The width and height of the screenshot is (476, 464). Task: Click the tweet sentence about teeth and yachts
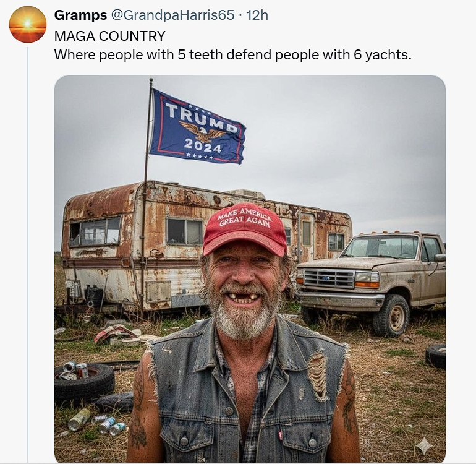(232, 54)
